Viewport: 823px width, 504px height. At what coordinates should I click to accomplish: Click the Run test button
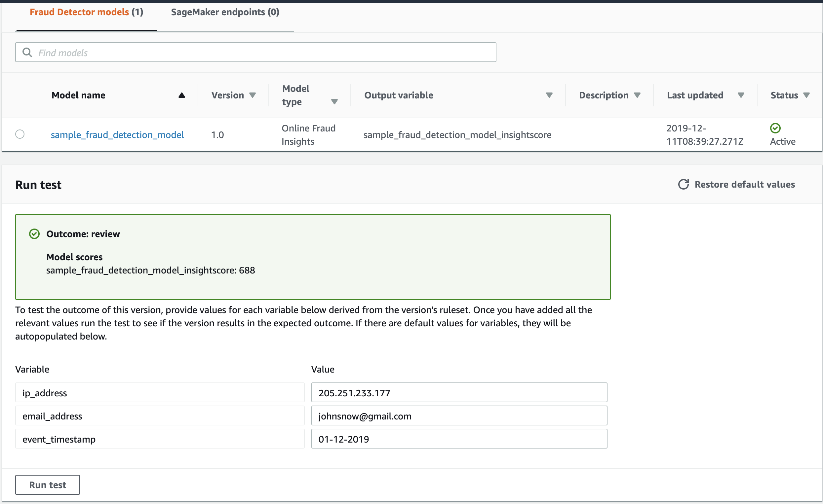[47, 485]
